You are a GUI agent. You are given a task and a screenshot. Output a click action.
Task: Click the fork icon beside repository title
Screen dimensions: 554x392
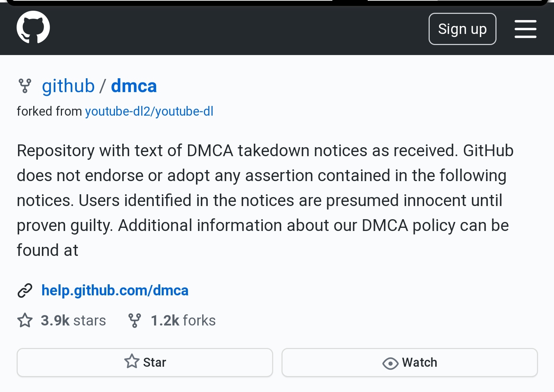25,86
